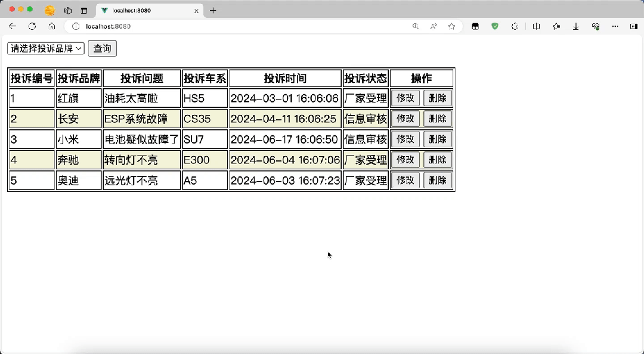Open a new tab with plus icon
The image size is (644, 354).
click(213, 11)
